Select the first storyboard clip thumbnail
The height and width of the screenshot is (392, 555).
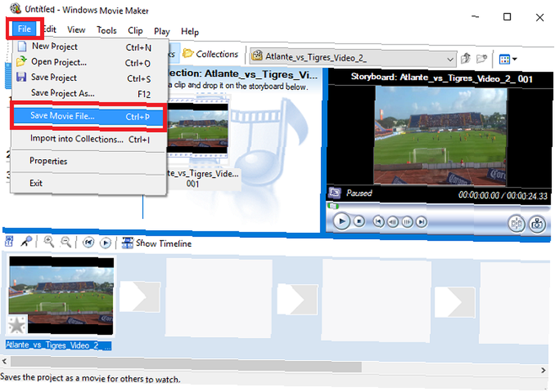click(x=62, y=295)
